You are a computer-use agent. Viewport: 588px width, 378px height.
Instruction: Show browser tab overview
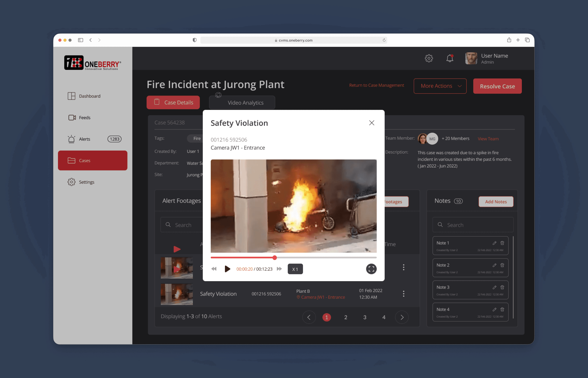pyautogui.click(x=527, y=40)
